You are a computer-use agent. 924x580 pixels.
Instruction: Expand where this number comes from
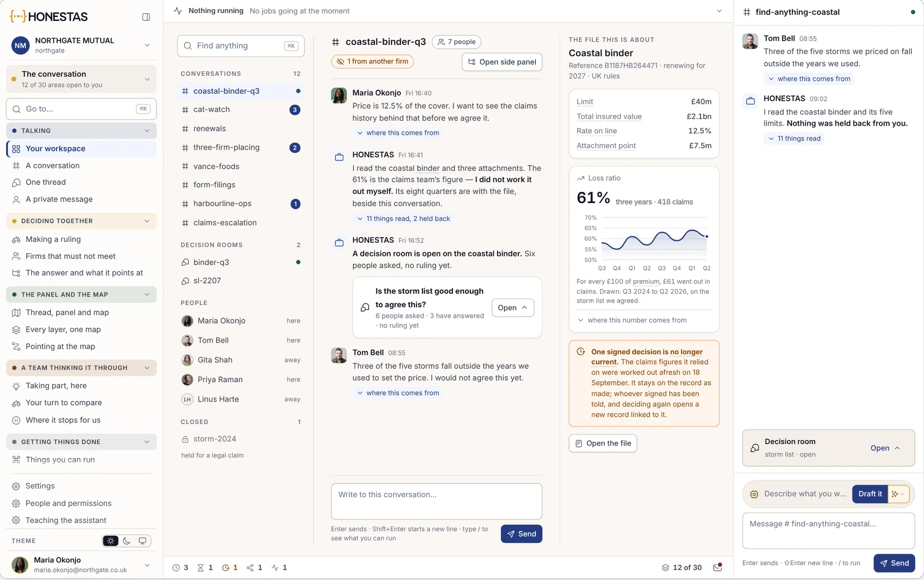click(x=632, y=320)
